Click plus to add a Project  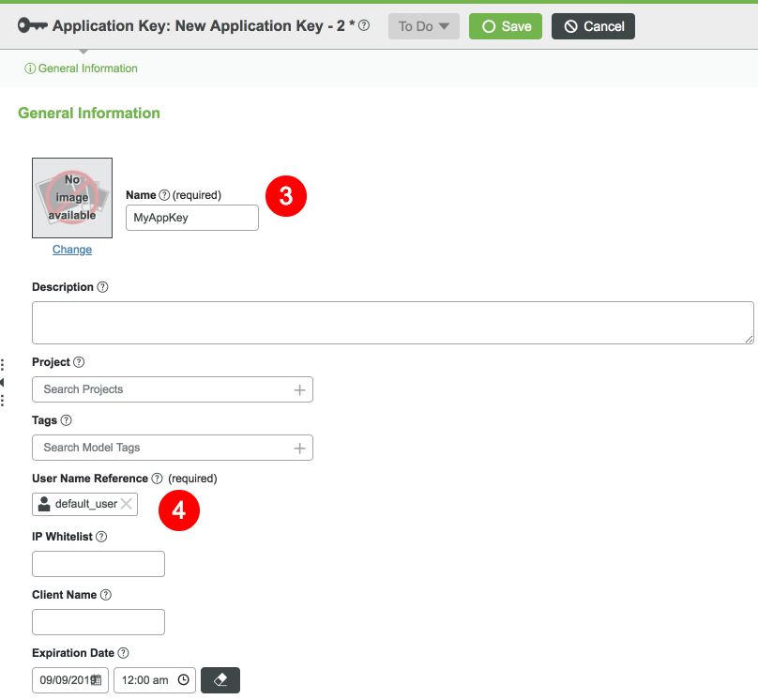299,389
